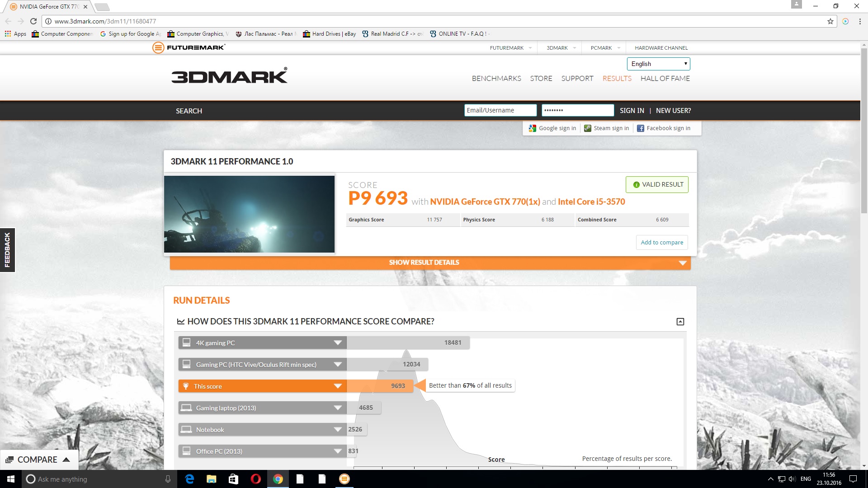Click the Email/Username input field
The image size is (868, 488).
tap(500, 111)
